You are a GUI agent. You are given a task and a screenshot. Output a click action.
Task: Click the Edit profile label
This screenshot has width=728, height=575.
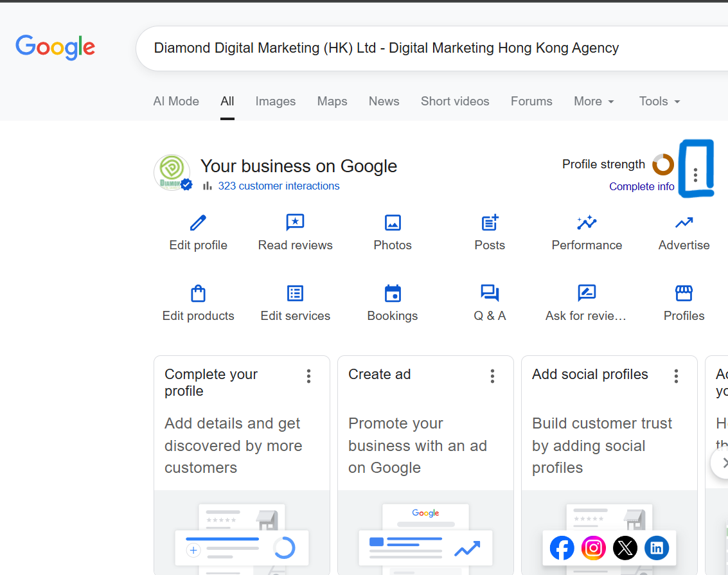click(x=199, y=245)
